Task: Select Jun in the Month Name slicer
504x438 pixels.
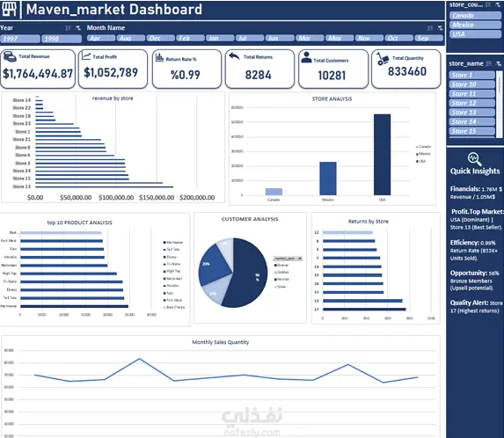Action: (x=280, y=38)
